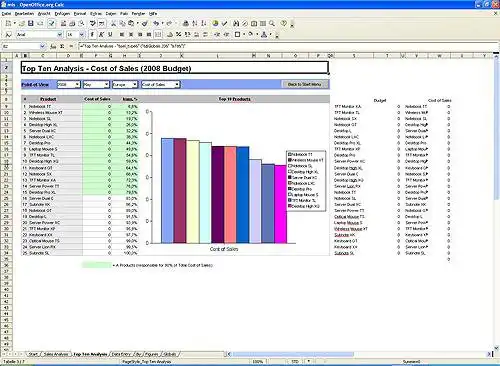Click the Sum sigma icon
Image resolution: width=500 pixels, height=366 pixels.
tap(62, 46)
